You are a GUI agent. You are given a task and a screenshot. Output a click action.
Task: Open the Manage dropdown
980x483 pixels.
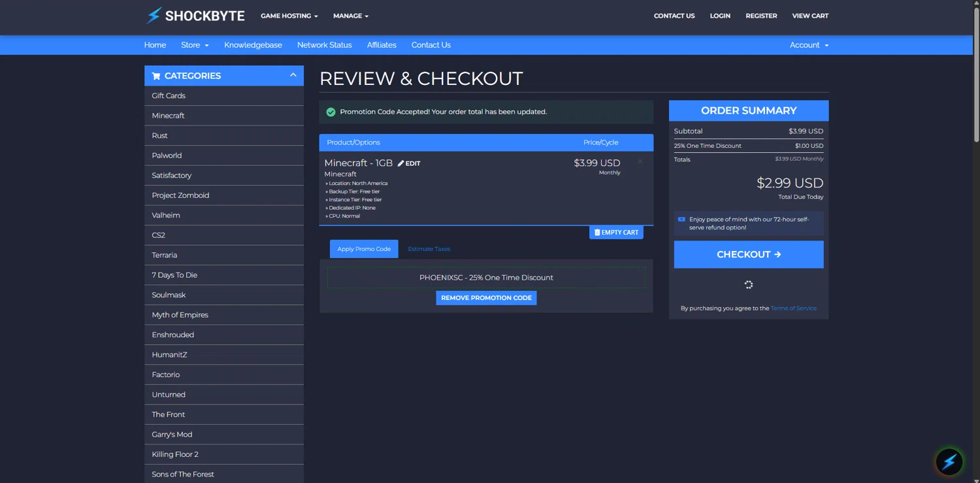[351, 16]
